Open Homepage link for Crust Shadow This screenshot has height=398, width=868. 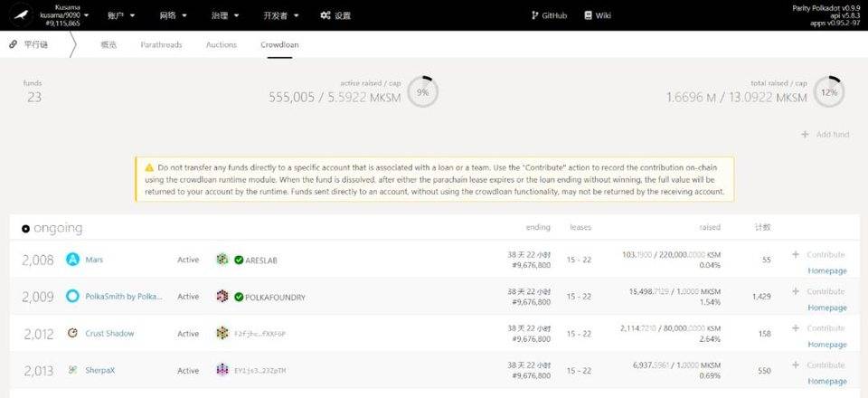tap(827, 345)
